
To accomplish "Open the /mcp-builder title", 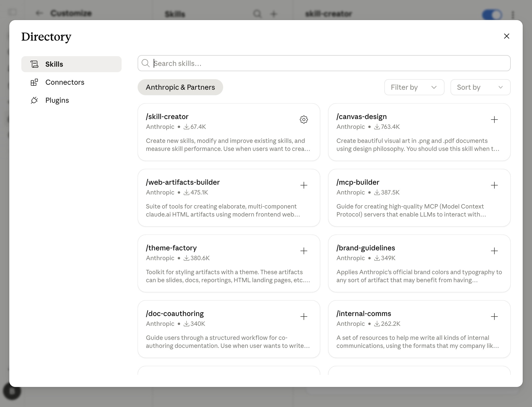I will [358, 182].
